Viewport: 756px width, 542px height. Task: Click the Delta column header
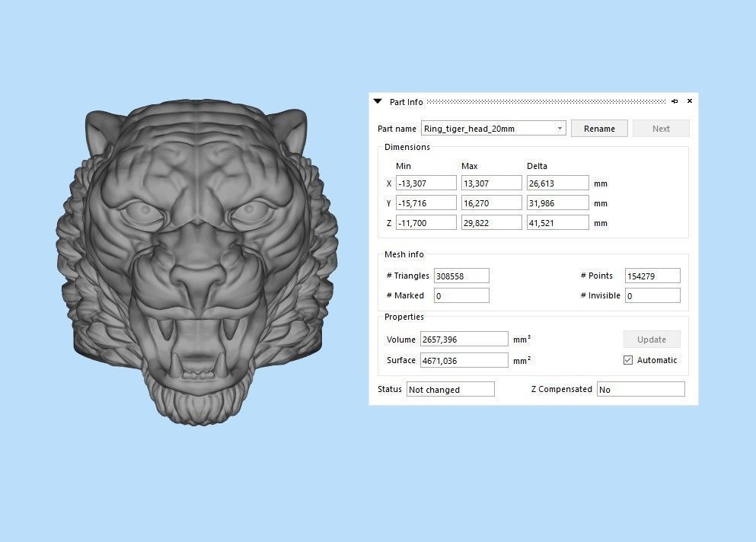coord(537,166)
